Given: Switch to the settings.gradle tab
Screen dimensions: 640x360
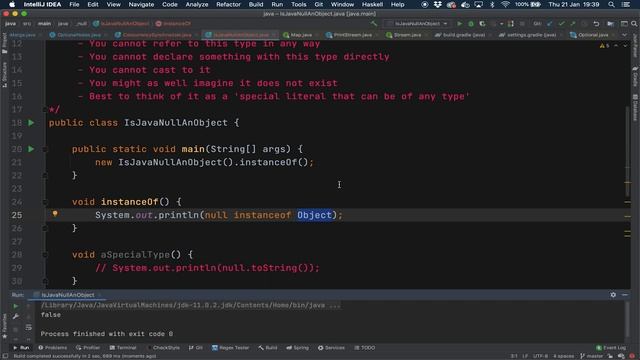Looking at the screenshot, I should tap(529, 35).
